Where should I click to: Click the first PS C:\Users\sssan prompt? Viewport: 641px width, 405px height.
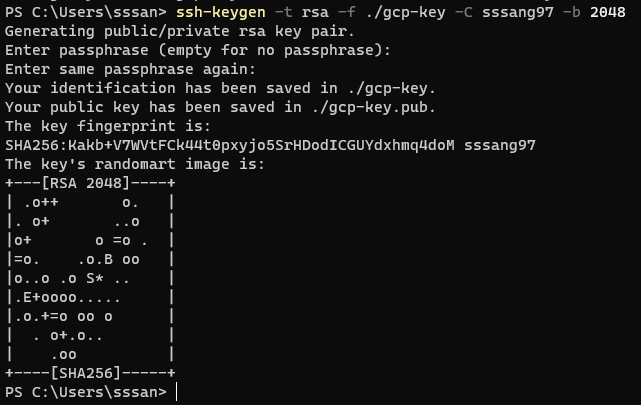coord(84,12)
